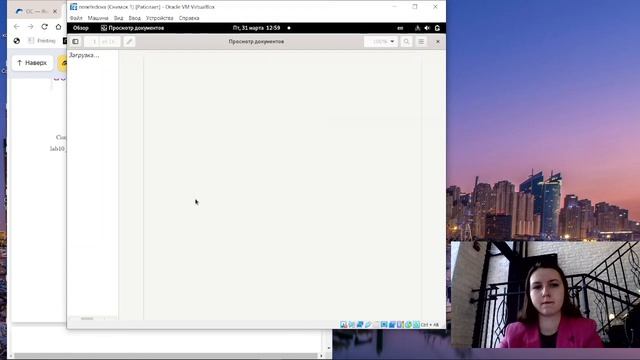Viewport: 640px width, 360px height.
Task: Click the Загрузка... text in the side pane
Action: click(x=84, y=55)
